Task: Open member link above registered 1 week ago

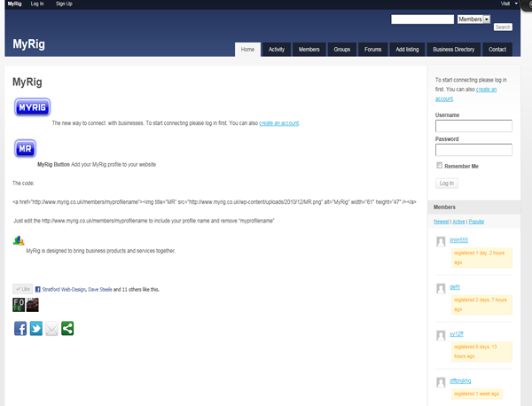Action: click(x=460, y=381)
